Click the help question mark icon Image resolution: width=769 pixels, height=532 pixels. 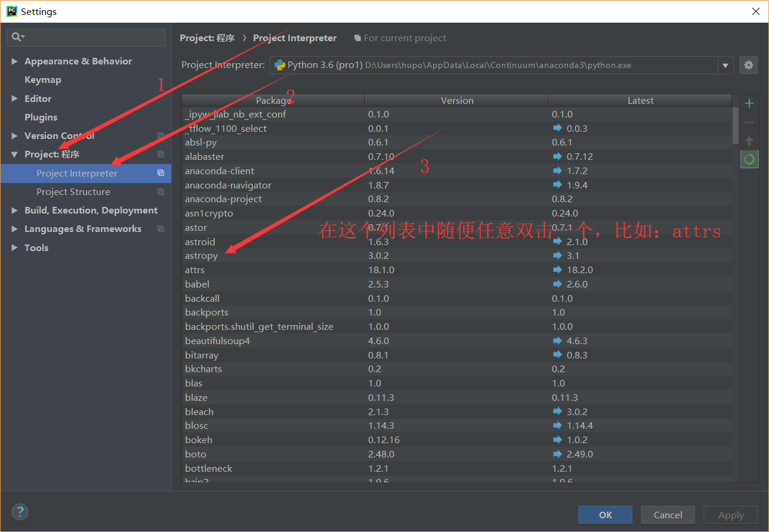point(20,512)
